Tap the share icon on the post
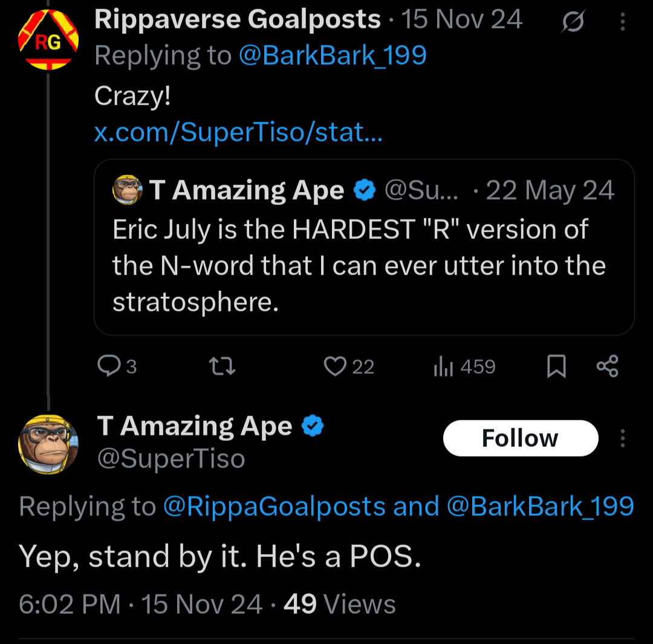Screen dimensions: 653x644 point(608,366)
